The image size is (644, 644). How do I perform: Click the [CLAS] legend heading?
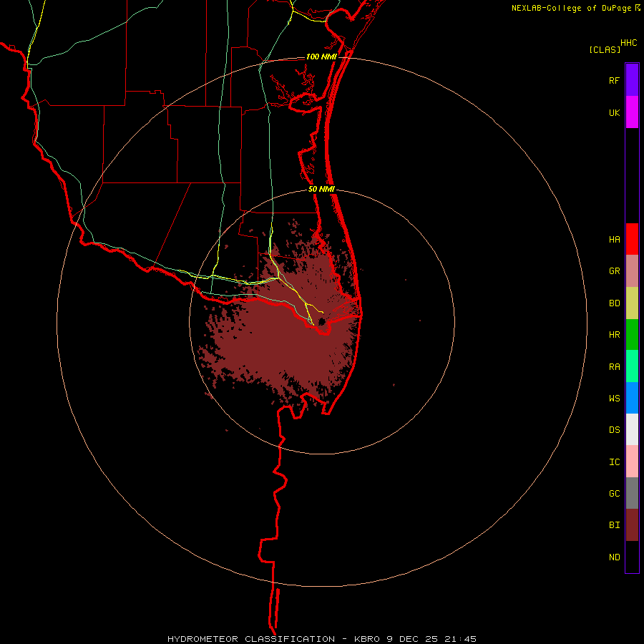coord(605,50)
